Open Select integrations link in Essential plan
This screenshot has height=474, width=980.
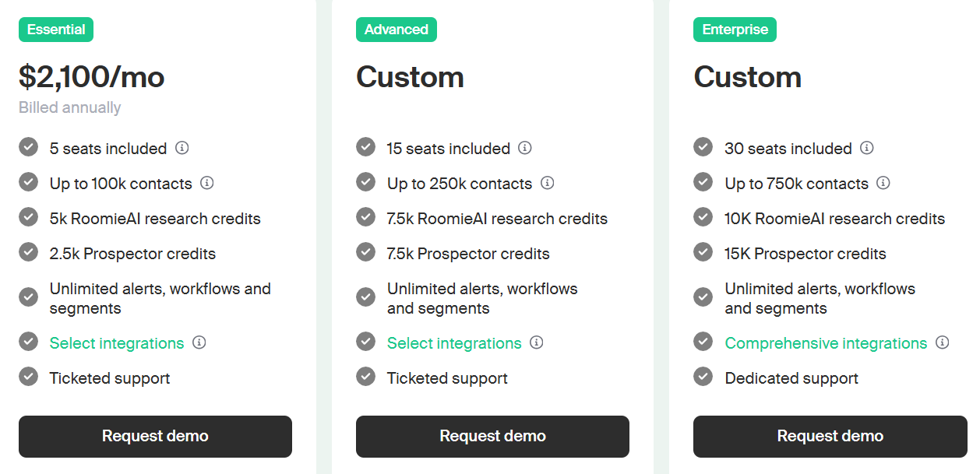[117, 343]
